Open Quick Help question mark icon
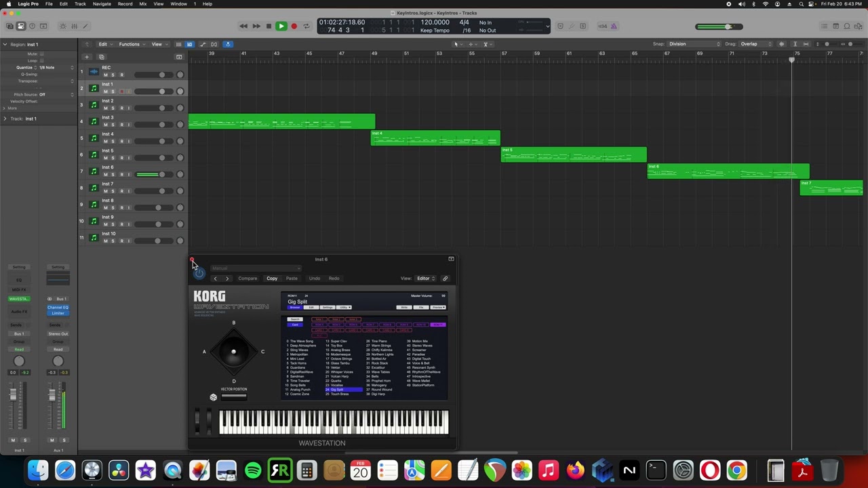This screenshot has width=868, height=488. point(32,26)
